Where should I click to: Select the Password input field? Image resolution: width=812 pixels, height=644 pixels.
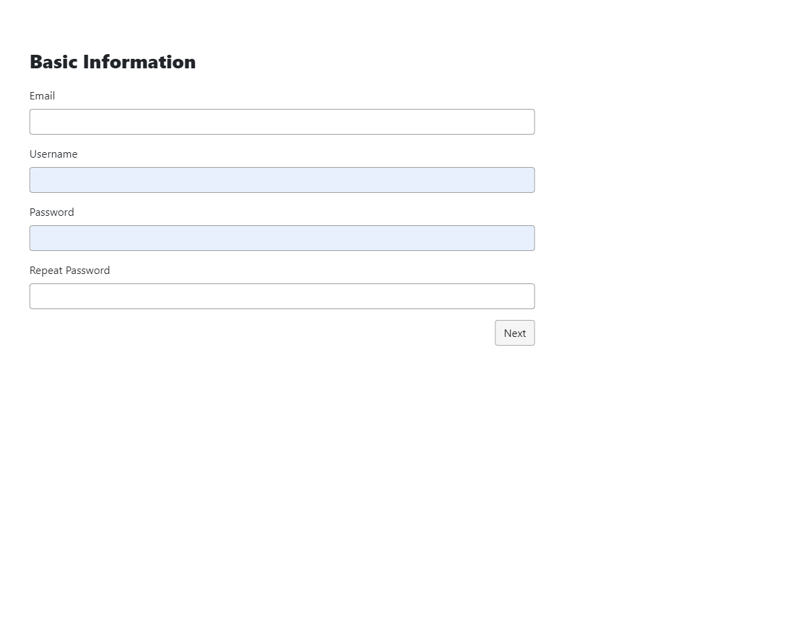pos(281,238)
